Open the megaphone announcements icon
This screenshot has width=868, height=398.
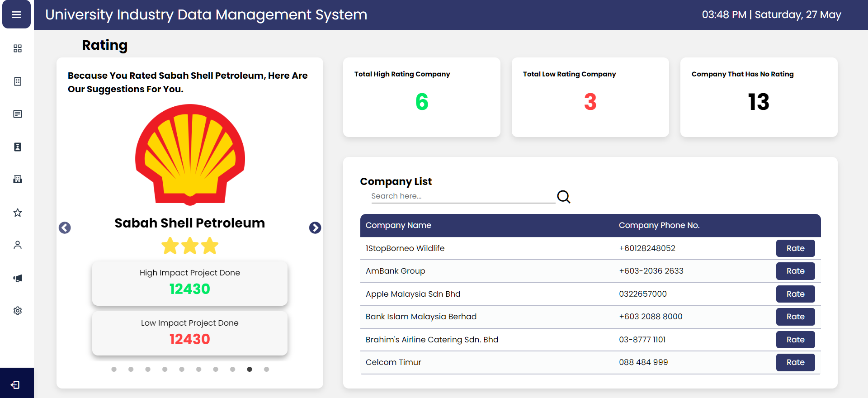click(x=18, y=278)
